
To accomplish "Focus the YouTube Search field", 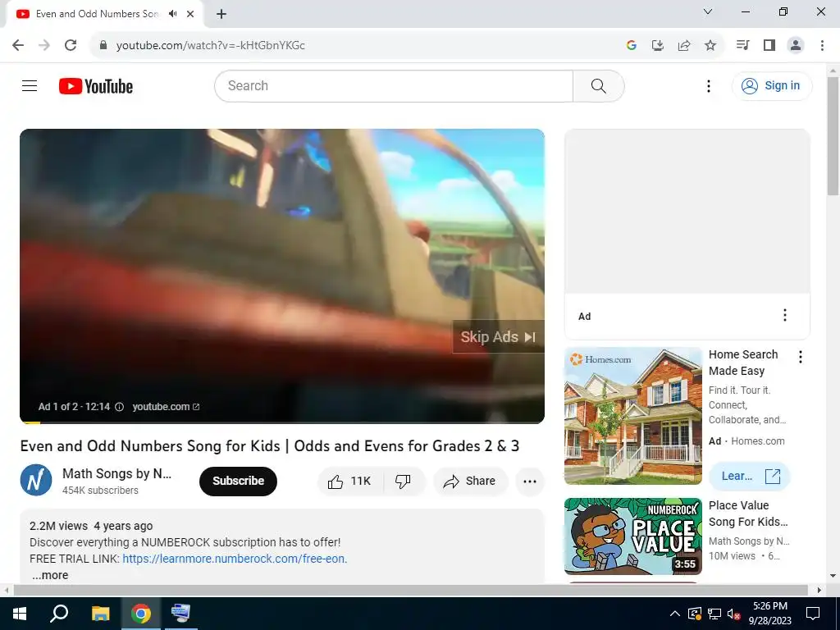I will click(394, 85).
